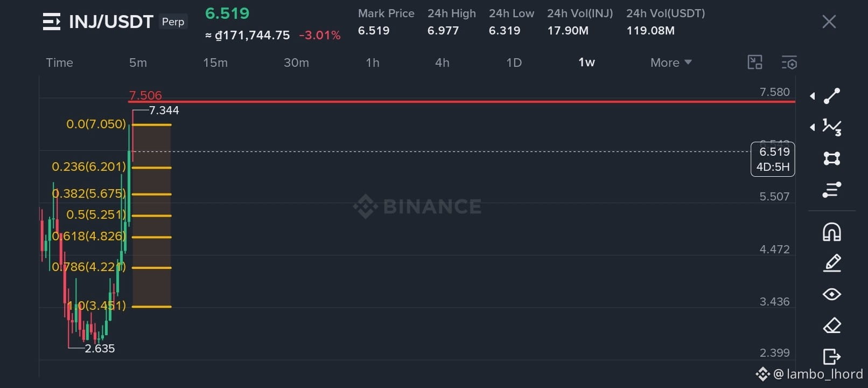
Task: Open the INJ/USDT pair selector menu
Action: [52, 22]
